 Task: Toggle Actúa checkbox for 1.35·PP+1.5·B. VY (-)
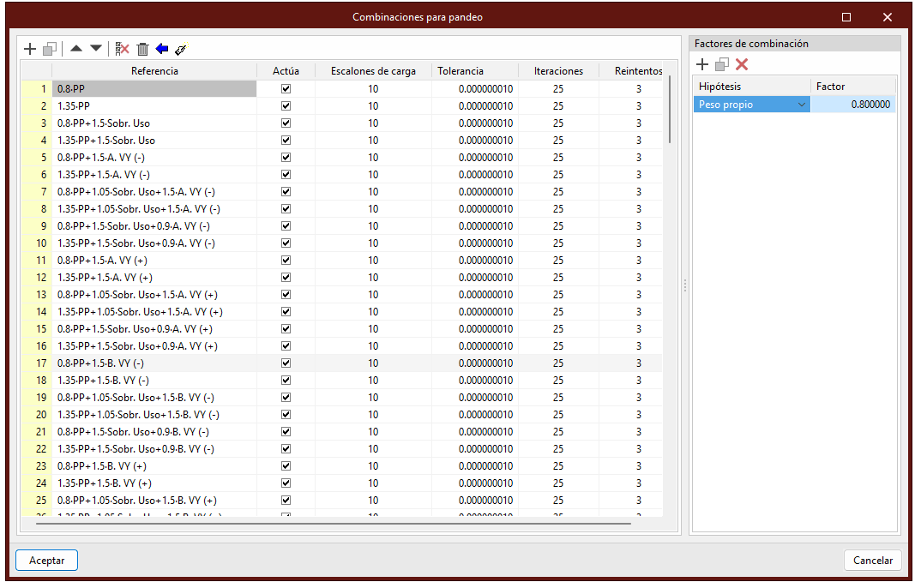click(x=286, y=381)
